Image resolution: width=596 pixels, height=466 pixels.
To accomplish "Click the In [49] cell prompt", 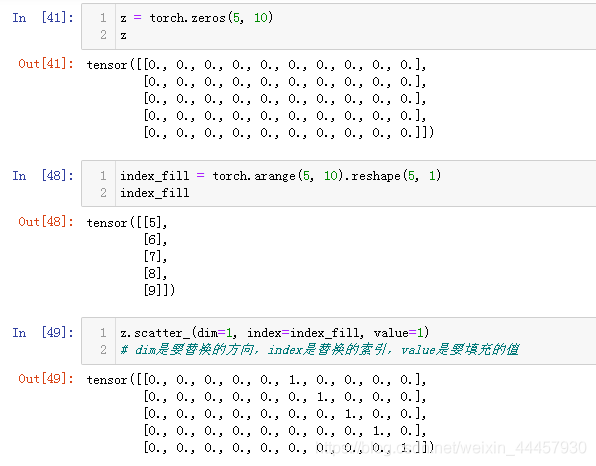I will (43, 333).
